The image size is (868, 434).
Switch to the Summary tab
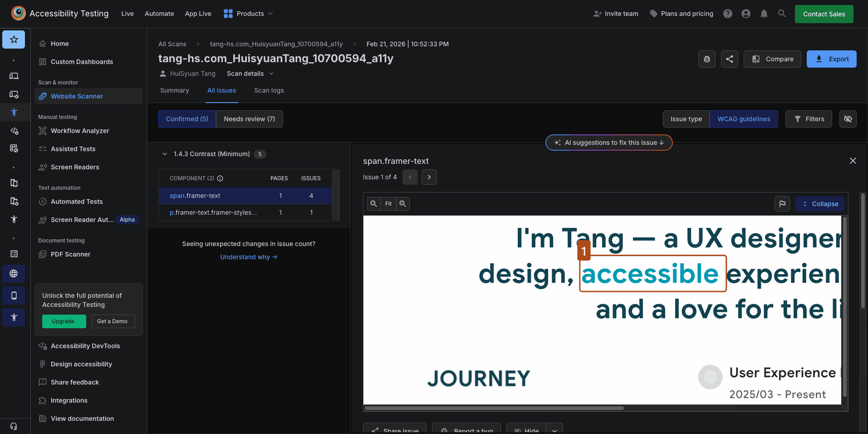click(175, 90)
